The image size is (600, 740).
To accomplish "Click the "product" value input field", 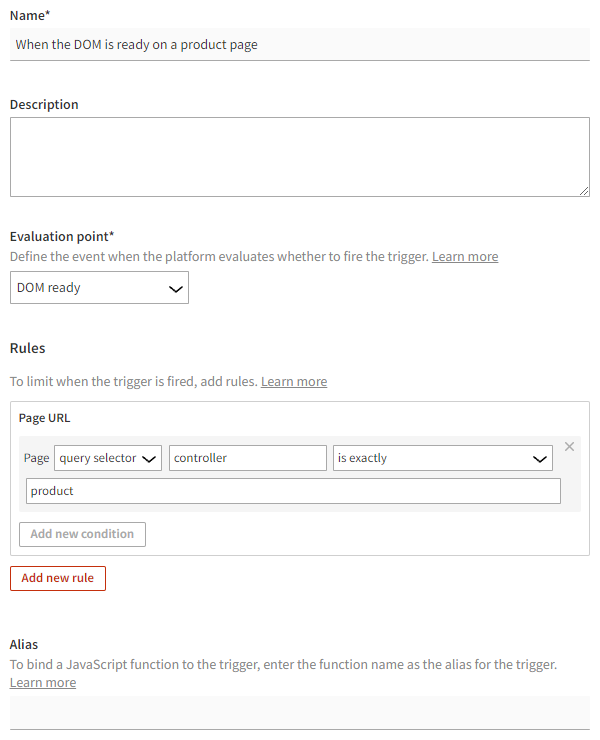I will point(293,491).
